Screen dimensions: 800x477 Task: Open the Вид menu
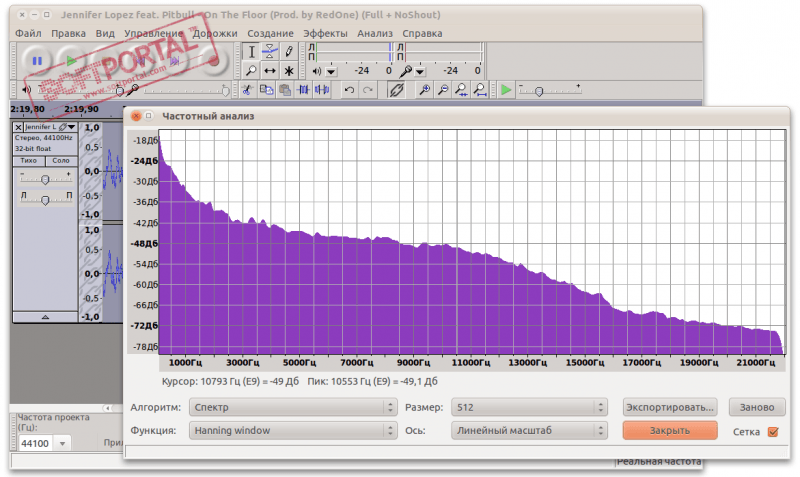coord(105,33)
